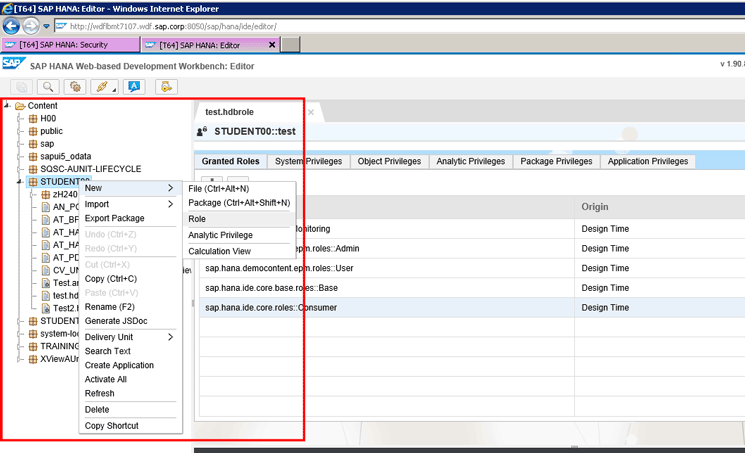The width and height of the screenshot is (745, 453).
Task: Click the blue speech-bubble A toolbar icon
Action: pos(134,87)
